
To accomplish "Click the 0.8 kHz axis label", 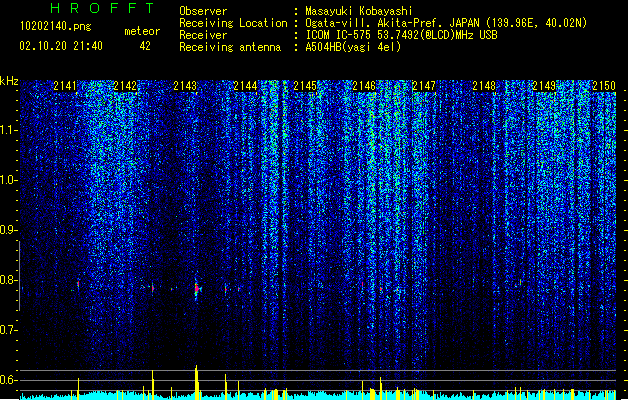I will (x=8, y=280).
